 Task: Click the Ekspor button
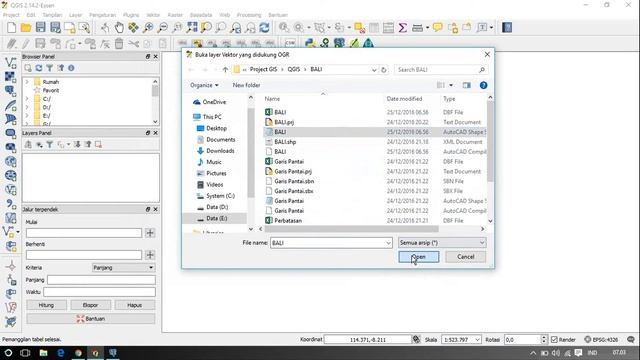click(90, 305)
